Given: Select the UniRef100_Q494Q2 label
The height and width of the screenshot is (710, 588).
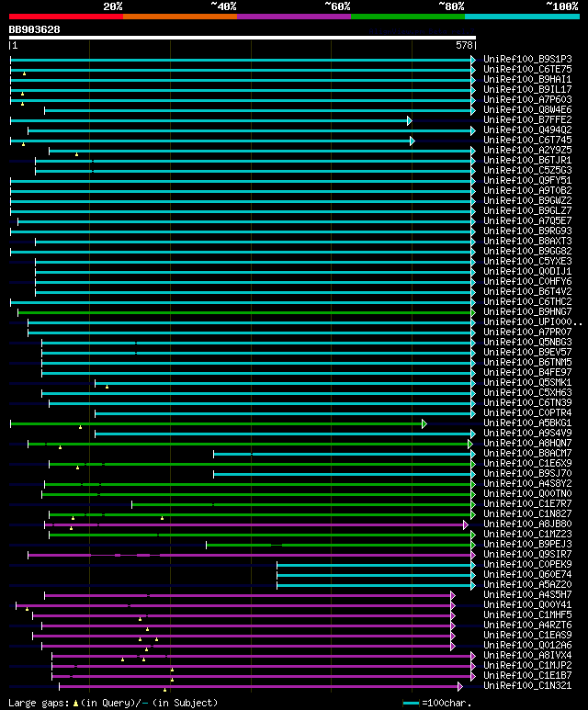Looking at the screenshot, I should tap(527, 130).
